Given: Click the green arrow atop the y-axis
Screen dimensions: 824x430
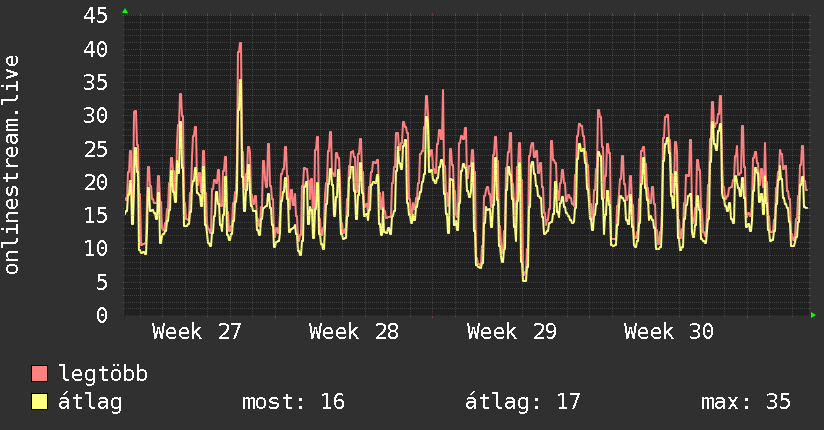Looking at the screenshot, I should (125, 11).
